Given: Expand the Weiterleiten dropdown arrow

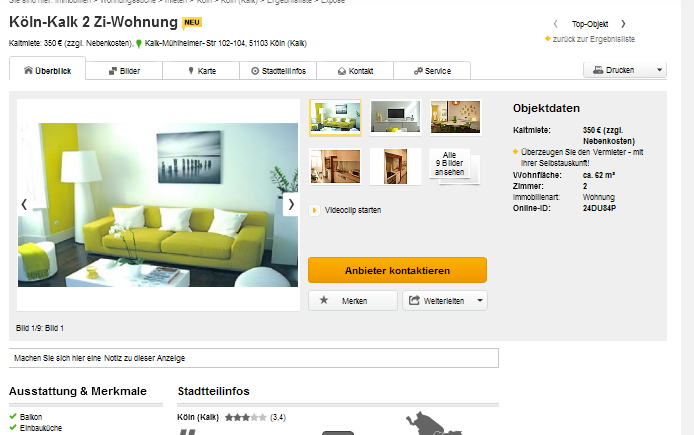Looking at the screenshot, I should (480, 300).
